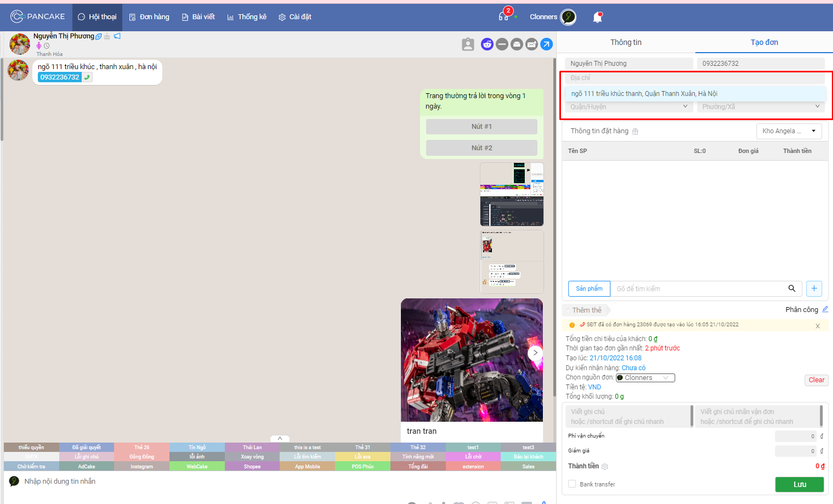The width and height of the screenshot is (833, 504).
Task: Select the Đã giải quyết tag
Action: [87, 448]
